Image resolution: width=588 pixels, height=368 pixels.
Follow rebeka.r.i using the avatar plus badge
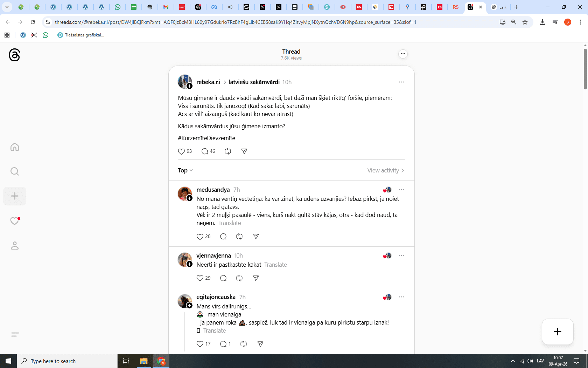189,86
